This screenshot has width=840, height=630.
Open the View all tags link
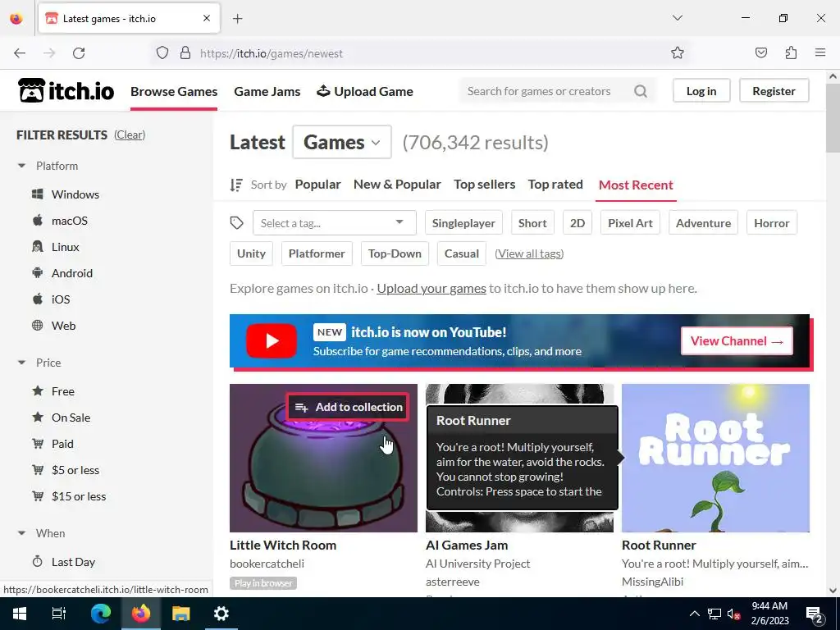529,253
